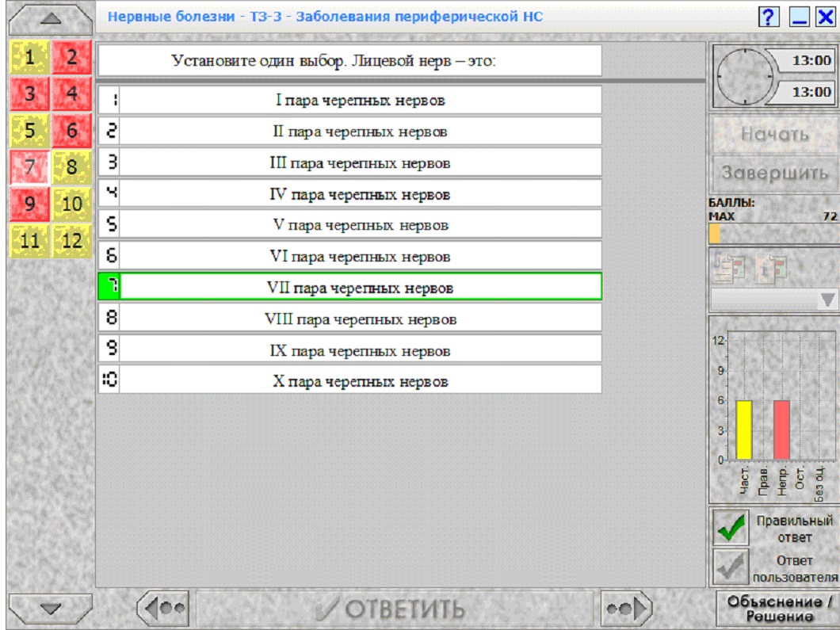The image size is (840, 630).
Task: Choose answer IV пара черепных нервов
Action: 349,194
